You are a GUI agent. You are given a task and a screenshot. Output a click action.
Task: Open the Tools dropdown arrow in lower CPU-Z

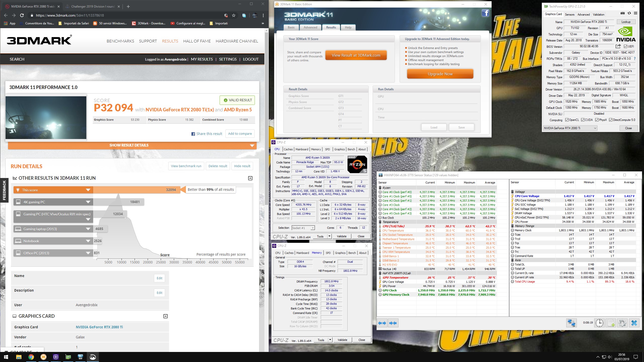[x=330, y=340]
